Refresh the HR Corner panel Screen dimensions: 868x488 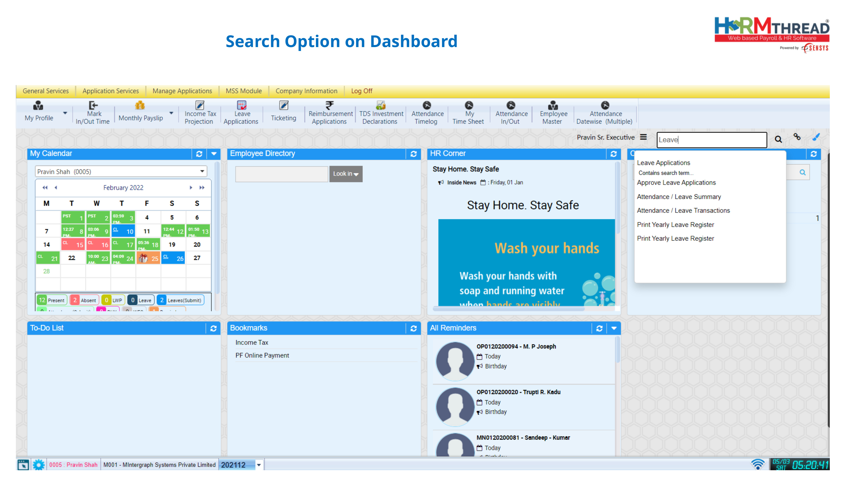(x=613, y=154)
